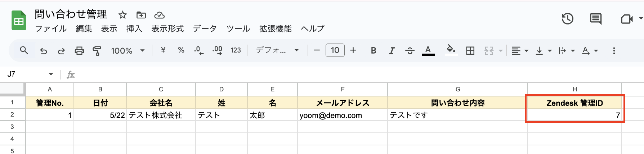Image resolution: width=644 pixels, height=154 pixels.
Task: Select the paint format tool
Action: (x=97, y=51)
